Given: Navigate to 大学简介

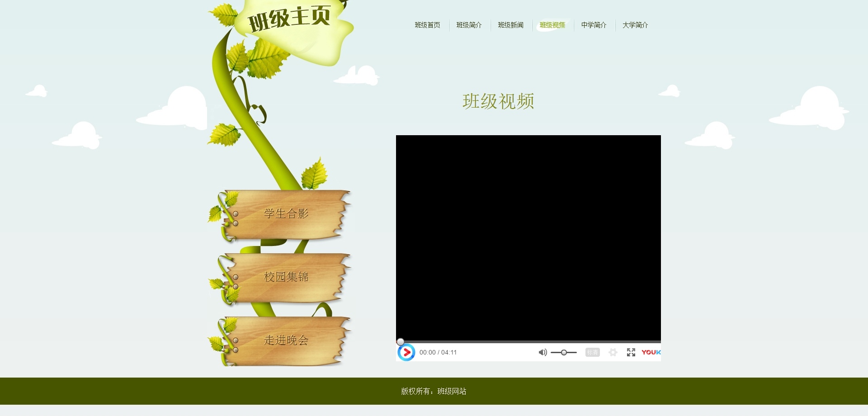Looking at the screenshot, I should coord(635,25).
